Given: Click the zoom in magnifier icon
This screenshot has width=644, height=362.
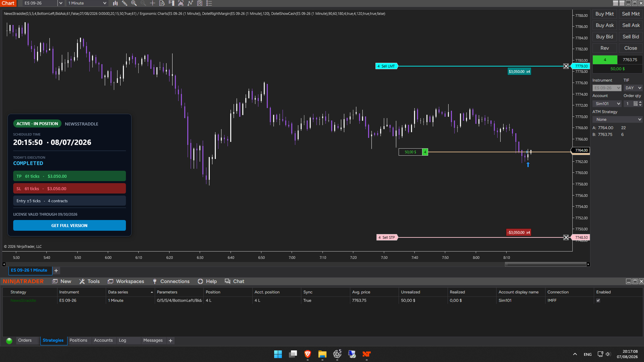Looking at the screenshot, I should click(x=134, y=3).
